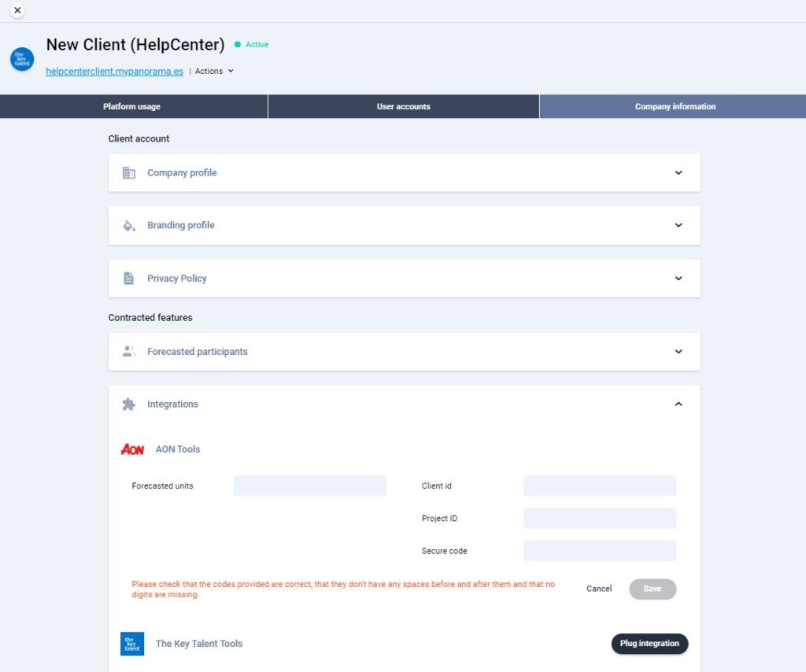Expand the Branding profile section chevron
Viewport: 806px width, 672px height.
[x=678, y=226]
